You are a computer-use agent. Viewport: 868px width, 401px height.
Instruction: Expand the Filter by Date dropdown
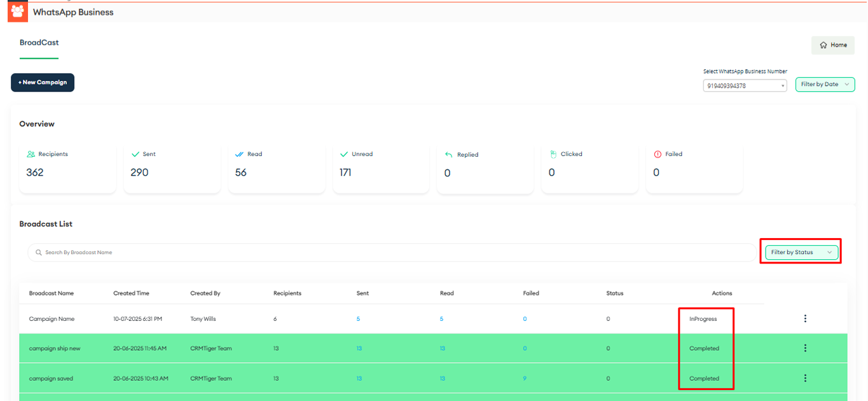point(825,85)
